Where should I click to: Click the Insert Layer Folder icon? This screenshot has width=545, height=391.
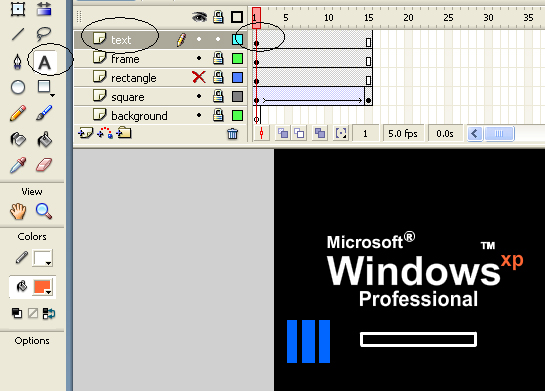(124, 133)
